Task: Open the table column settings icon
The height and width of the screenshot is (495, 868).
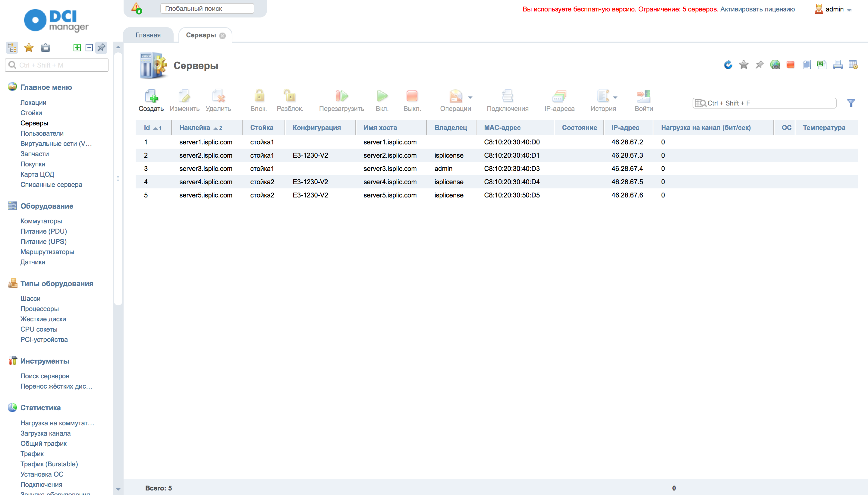Action: tap(853, 64)
